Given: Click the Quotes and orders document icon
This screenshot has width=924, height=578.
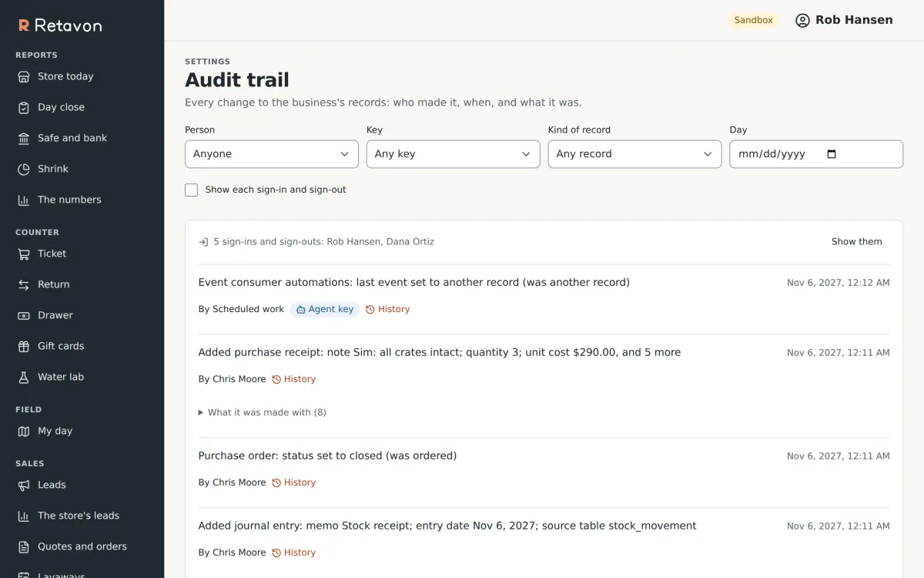Looking at the screenshot, I should 24,546.
